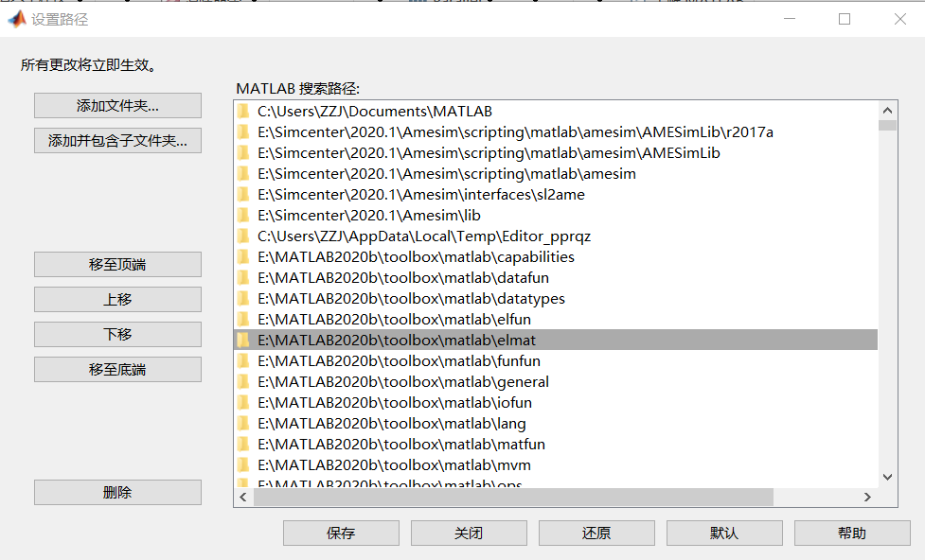
Task: Click the folder icon beside C:\Users\ZZJ\Documents\MATLAB
Action: click(243, 111)
